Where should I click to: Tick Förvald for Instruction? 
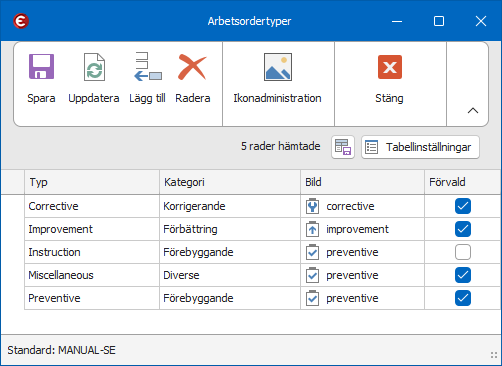pos(463,252)
